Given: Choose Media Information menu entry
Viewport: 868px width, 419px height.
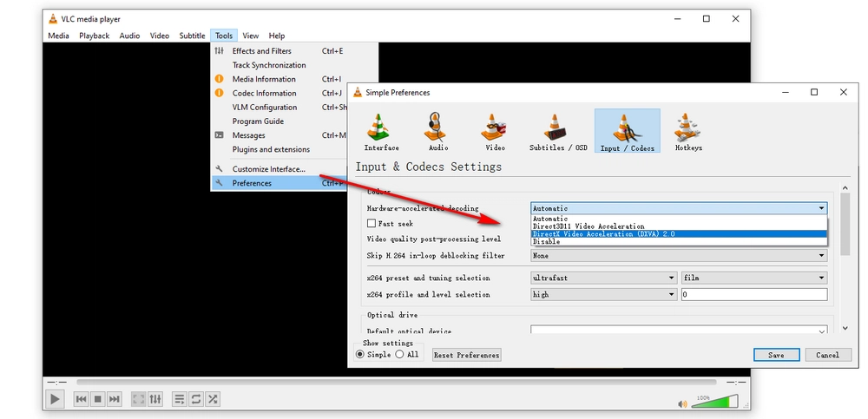Looking at the screenshot, I should (x=279, y=79).
